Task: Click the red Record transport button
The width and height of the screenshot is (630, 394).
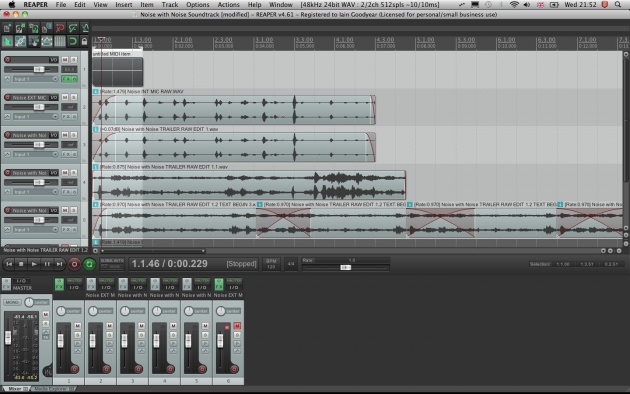Action: tap(74, 264)
